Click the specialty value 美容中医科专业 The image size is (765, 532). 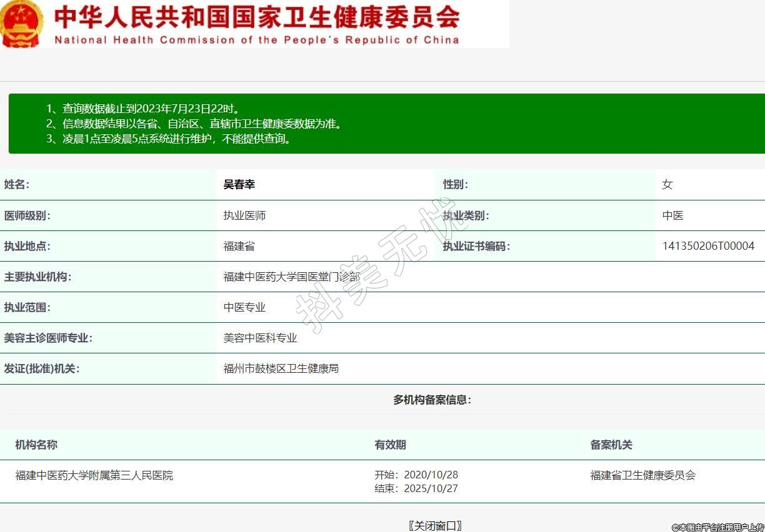260,338
